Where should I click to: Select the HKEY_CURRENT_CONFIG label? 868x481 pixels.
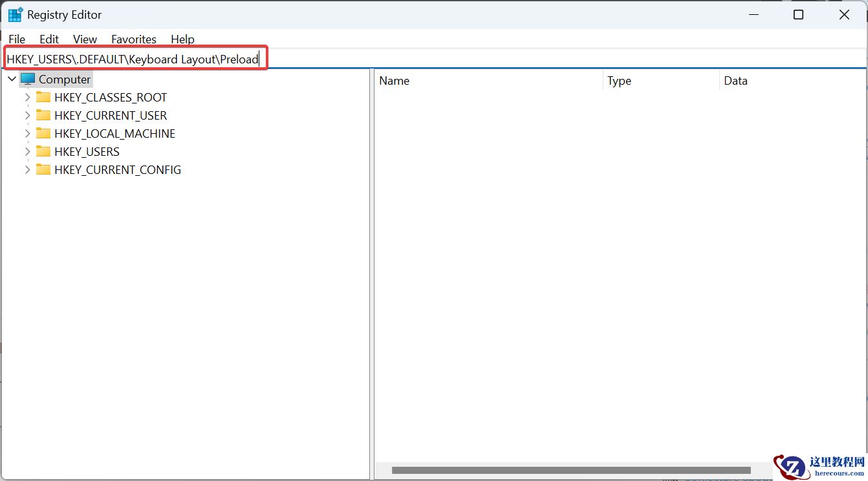[118, 170]
